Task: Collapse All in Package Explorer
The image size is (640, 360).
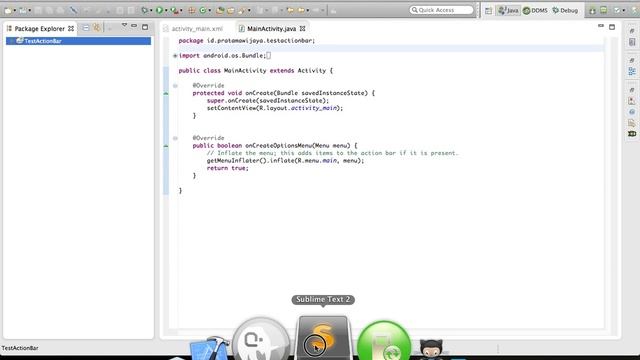Action: click(86, 28)
